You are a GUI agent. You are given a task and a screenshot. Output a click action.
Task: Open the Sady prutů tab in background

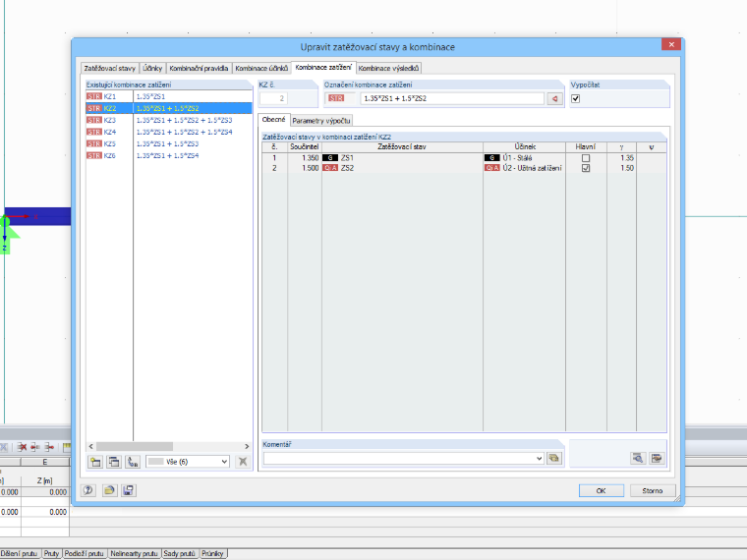(179, 553)
